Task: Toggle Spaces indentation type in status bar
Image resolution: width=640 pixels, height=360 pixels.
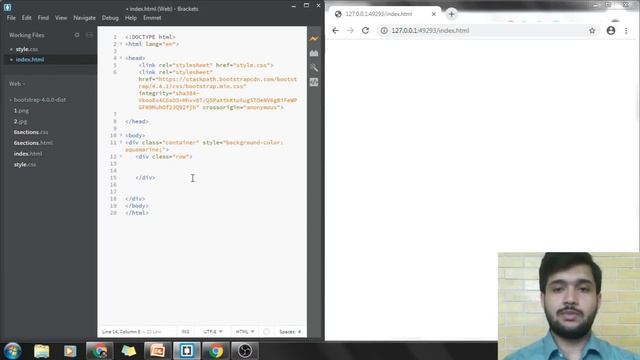Action: coord(287,332)
